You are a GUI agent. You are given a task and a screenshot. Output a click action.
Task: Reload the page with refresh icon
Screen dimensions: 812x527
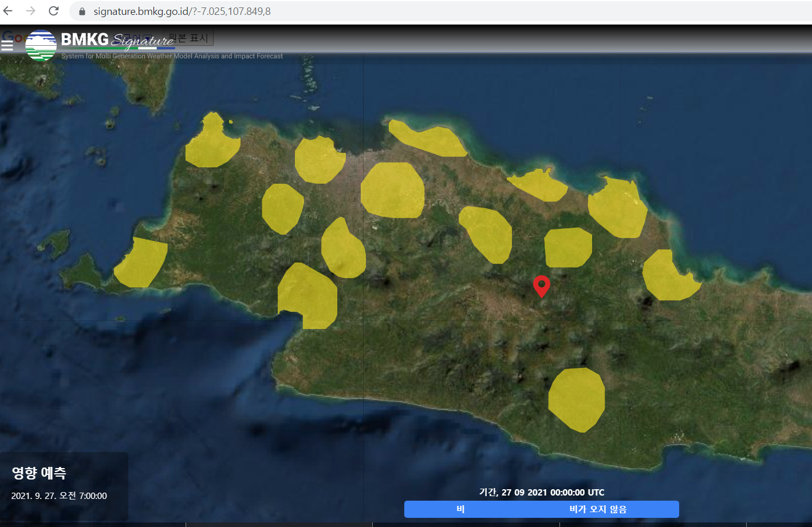coord(54,11)
